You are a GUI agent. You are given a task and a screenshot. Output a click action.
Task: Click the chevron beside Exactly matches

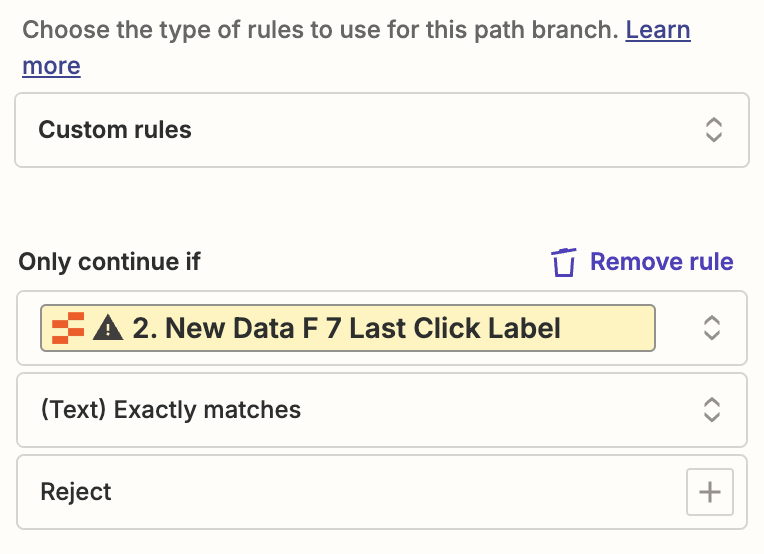pos(711,409)
